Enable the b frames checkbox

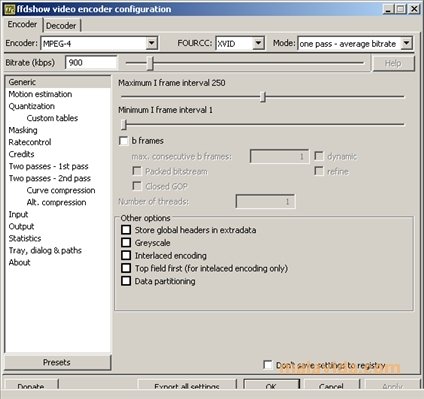coord(124,141)
